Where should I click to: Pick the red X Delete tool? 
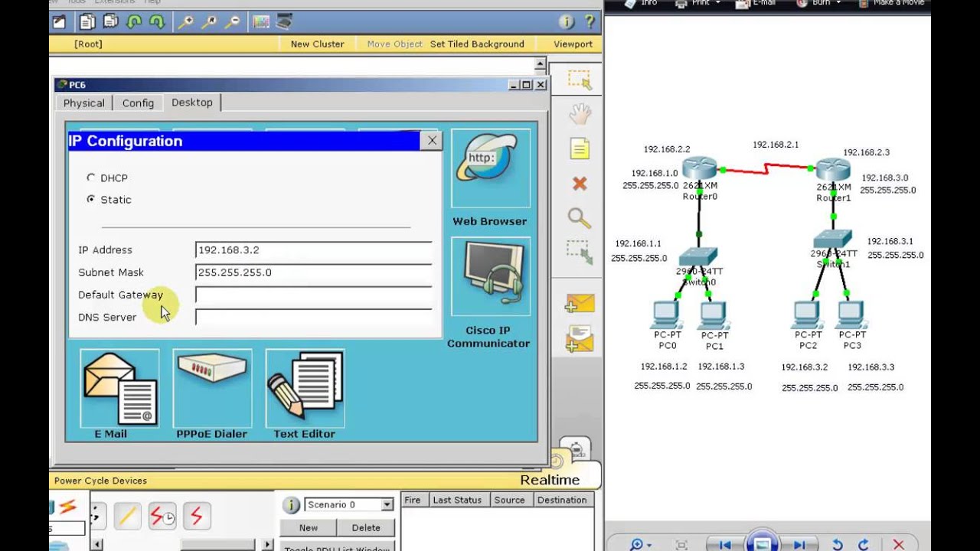[580, 184]
